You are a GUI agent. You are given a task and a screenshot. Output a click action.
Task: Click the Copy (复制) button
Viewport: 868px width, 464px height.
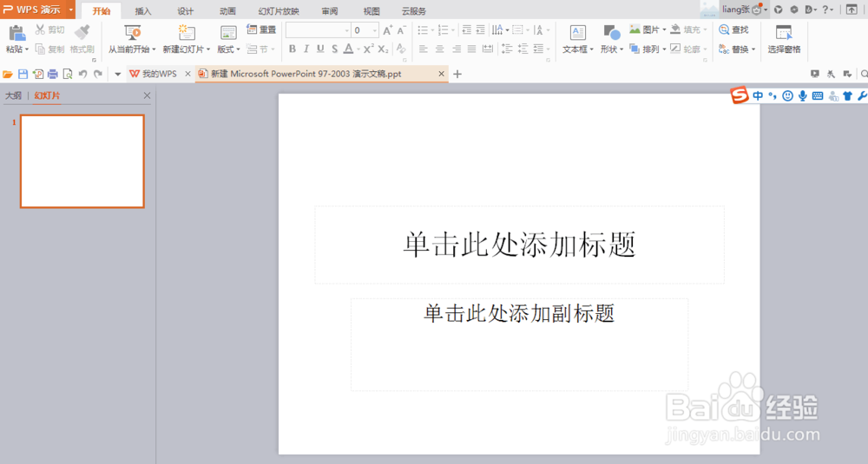tap(49, 49)
